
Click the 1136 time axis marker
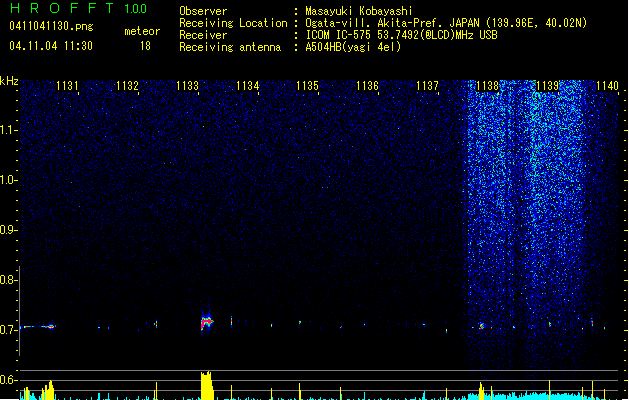point(367,86)
